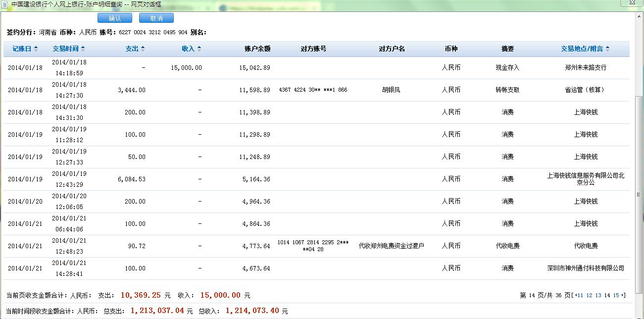Click 省运管（核算） location cell

[586, 90]
